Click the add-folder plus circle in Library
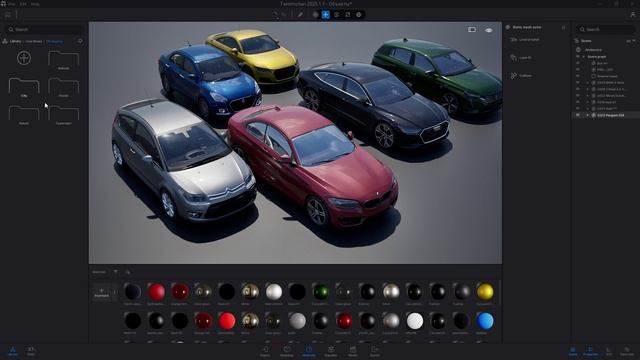Viewport: 640px width, 360px height. pos(24,58)
